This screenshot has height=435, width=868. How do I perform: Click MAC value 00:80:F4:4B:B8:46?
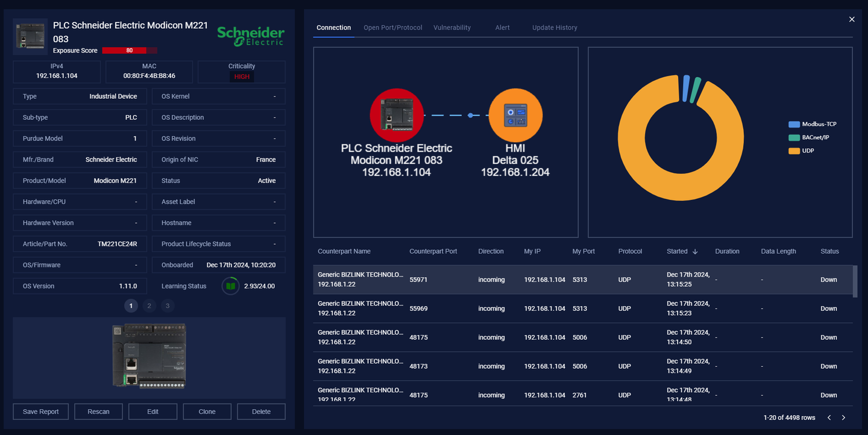click(x=149, y=76)
